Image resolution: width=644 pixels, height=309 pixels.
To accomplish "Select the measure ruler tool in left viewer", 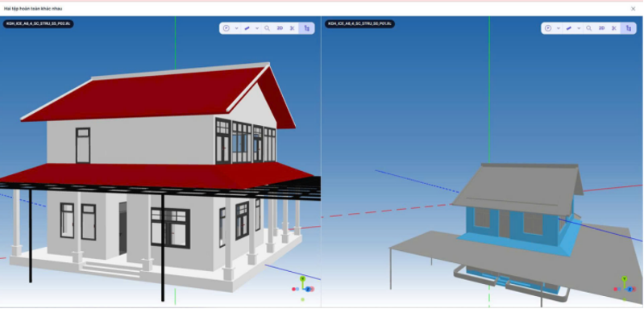I will [247, 28].
